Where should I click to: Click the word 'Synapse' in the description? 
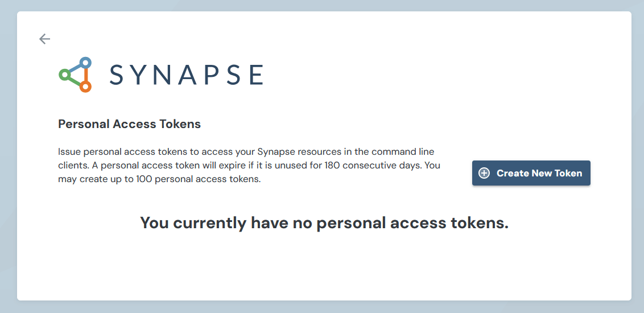[x=276, y=151]
